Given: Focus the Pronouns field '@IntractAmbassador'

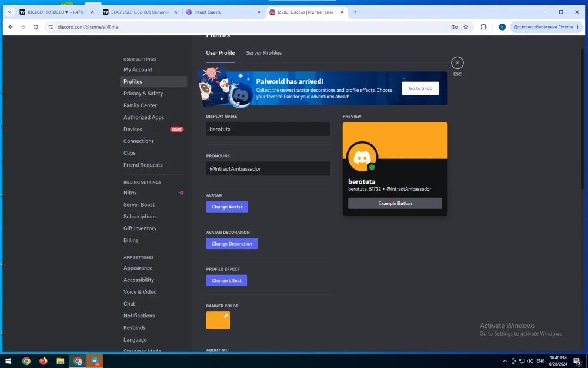Looking at the screenshot, I should 268,168.
